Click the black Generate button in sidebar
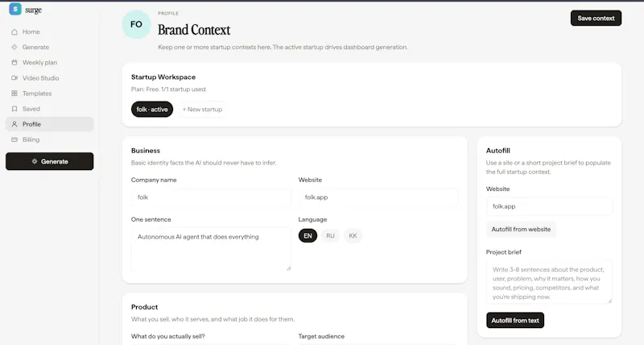 pyautogui.click(x=49, y=161)
